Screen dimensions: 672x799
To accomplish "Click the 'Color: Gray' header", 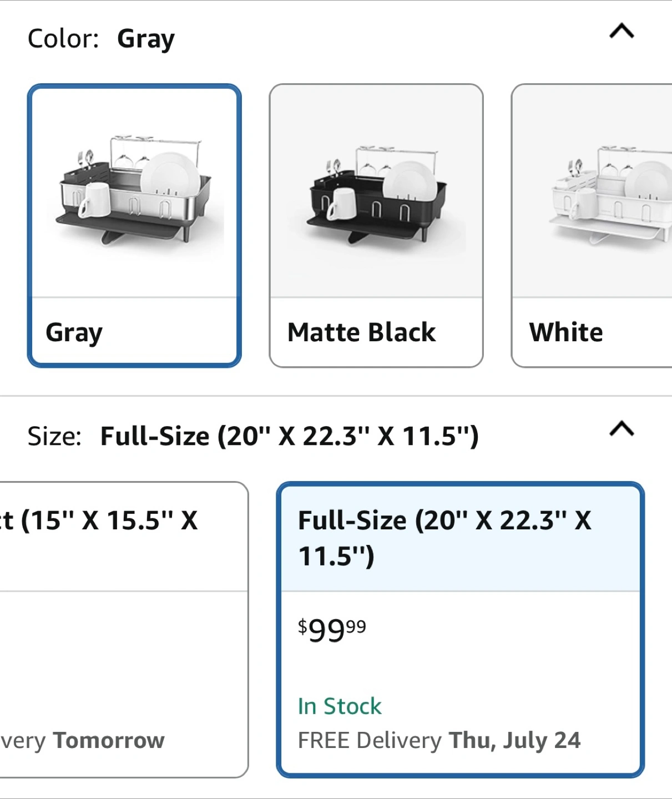I will click(101, 39).
